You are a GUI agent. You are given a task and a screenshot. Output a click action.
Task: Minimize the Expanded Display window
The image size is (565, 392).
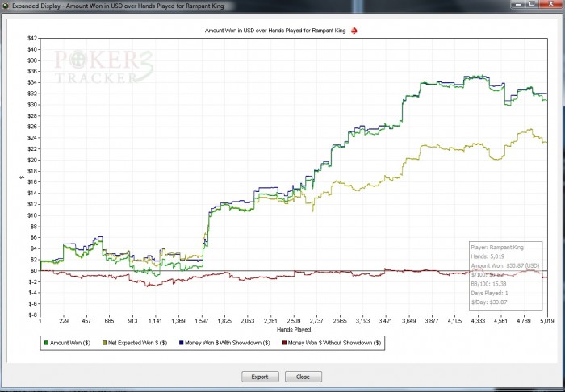518,5
